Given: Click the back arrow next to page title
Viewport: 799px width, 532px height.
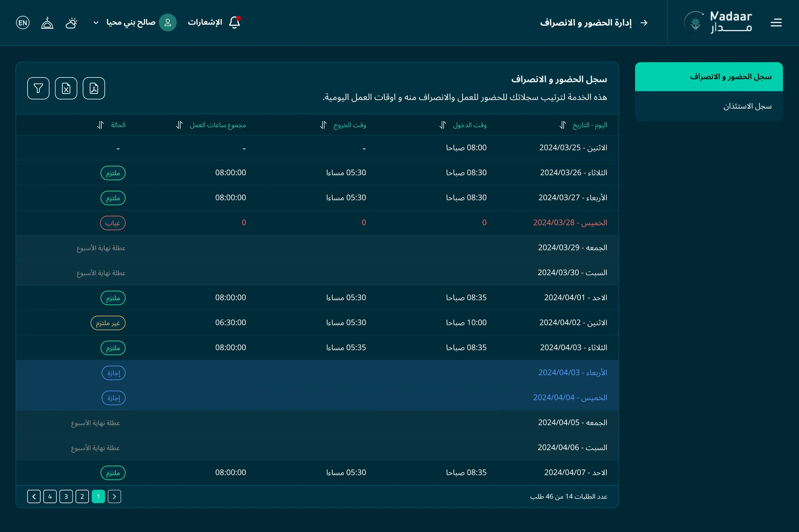Looking at the screenshot, I should coord(644,23).
